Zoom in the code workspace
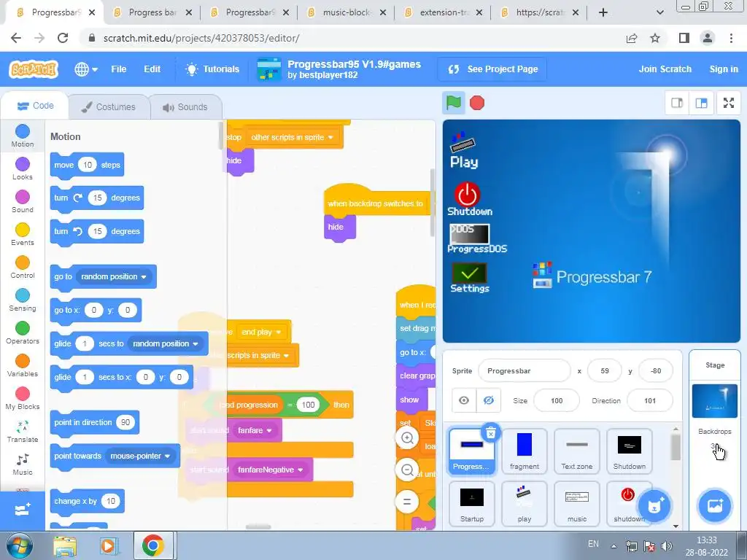This screenshot has height=560, width=747. coord(407,438)
